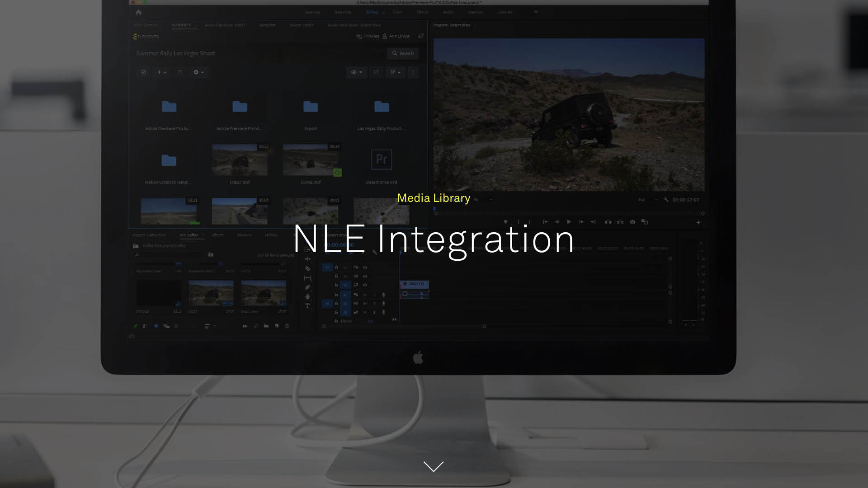Switch Project panel to List view

pos(146,326)
